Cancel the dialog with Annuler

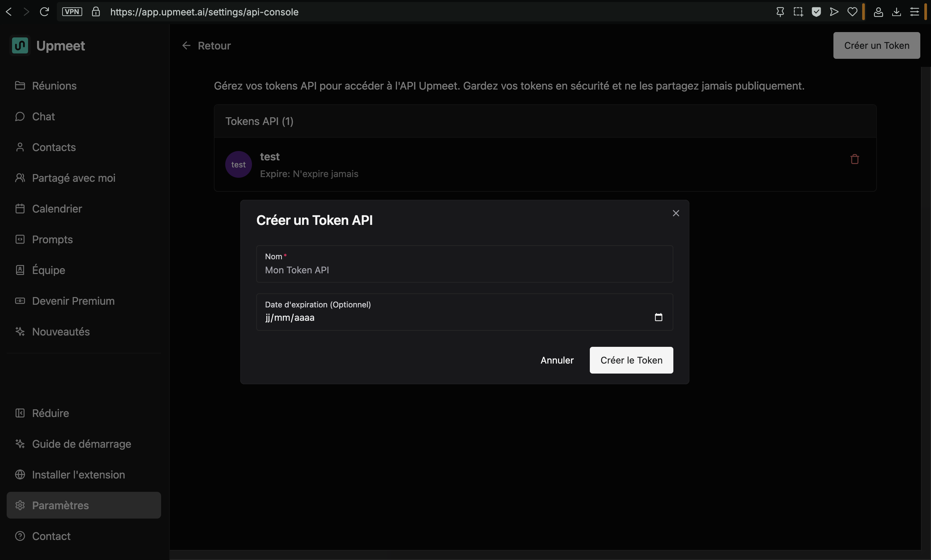coord(557,361)
